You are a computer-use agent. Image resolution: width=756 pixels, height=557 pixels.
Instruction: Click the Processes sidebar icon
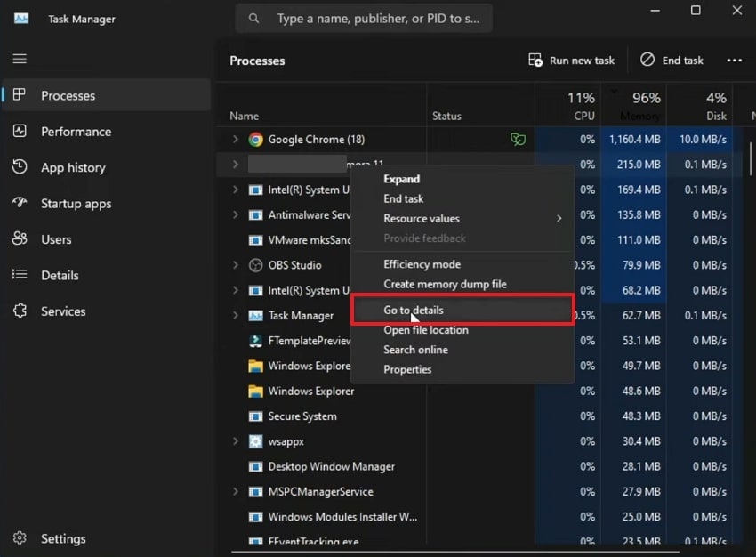(x=20, y=95)
